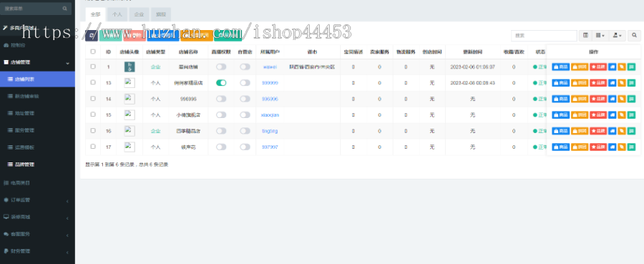Tick the checkbox for row ID 17
Viewport: 644px width, 264px height.
coord(93,146)
